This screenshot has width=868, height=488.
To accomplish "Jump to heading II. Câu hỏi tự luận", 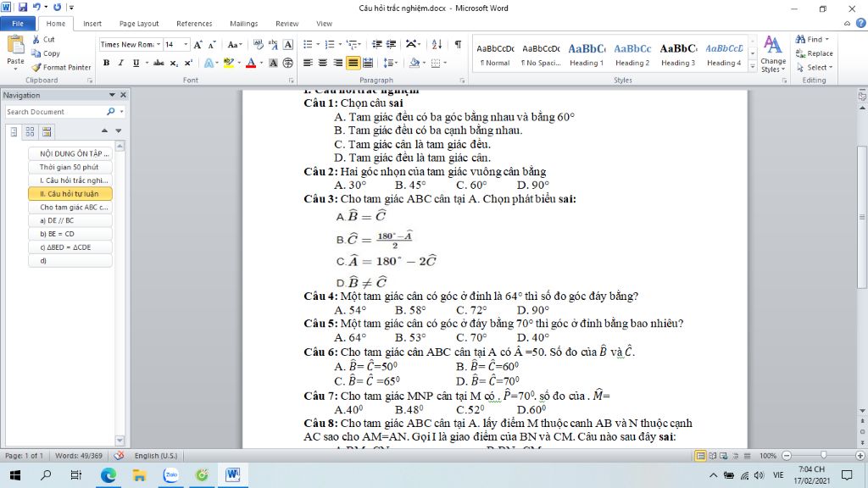I will pos(70,194).
